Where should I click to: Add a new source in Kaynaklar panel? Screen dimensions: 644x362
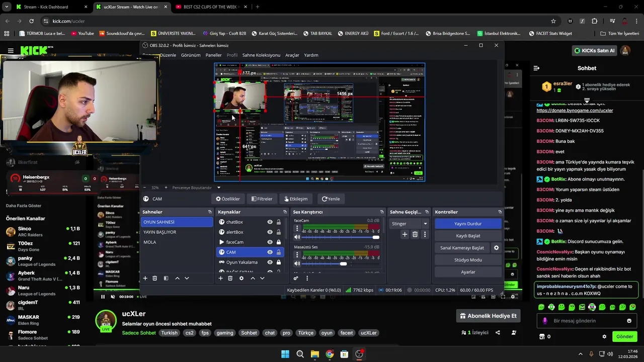(x=220, y=278)
